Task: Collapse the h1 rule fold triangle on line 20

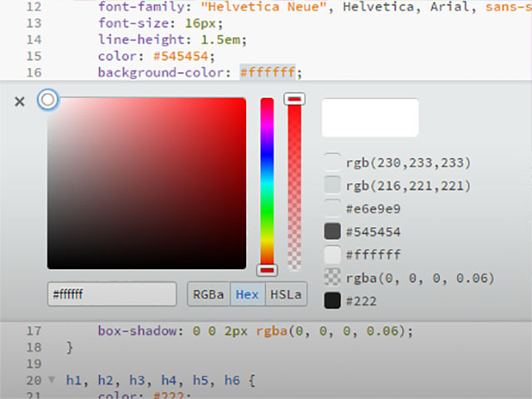Action: pos(52,379)
